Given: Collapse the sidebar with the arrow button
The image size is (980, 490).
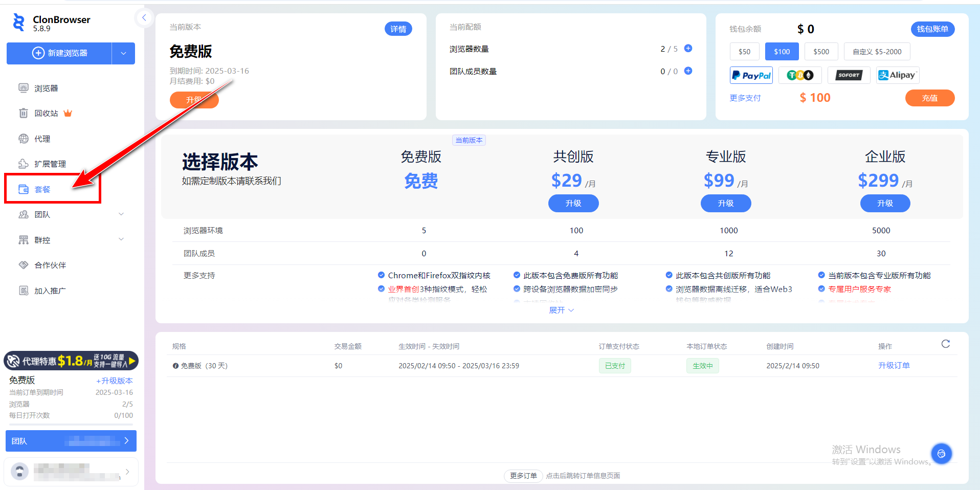Looking at the screenshot, I should point(144,18).
